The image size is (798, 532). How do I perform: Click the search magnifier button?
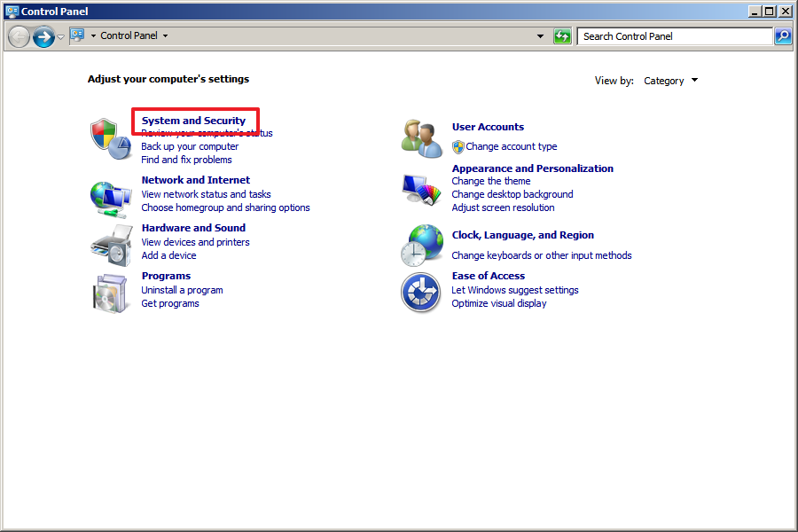(x=783, y=36)
